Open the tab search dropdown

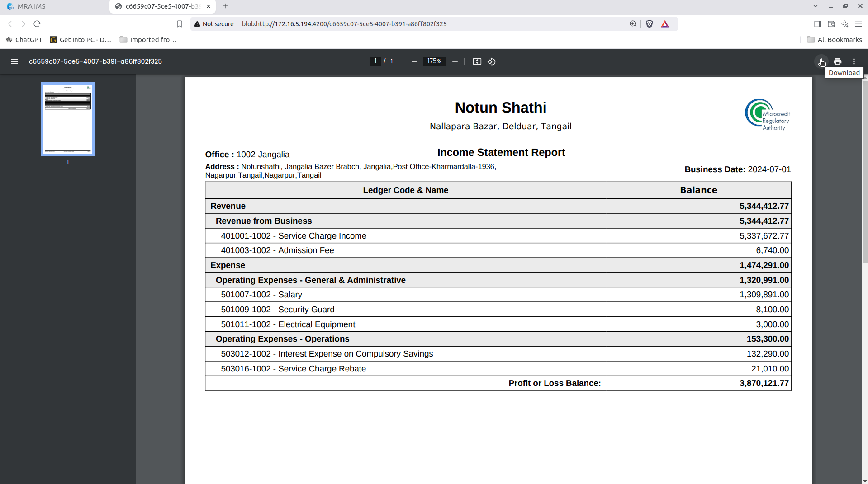(816, 6)
